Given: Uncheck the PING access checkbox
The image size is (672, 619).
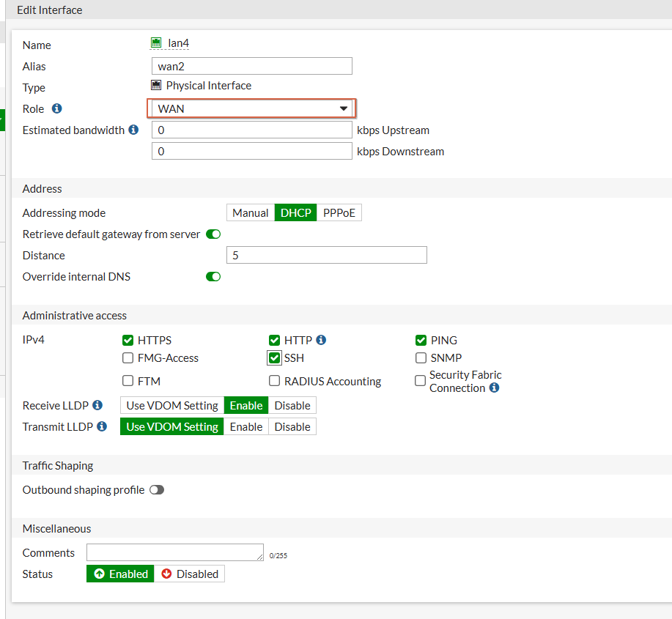Looking at the screenshot, I should (421, 340).
